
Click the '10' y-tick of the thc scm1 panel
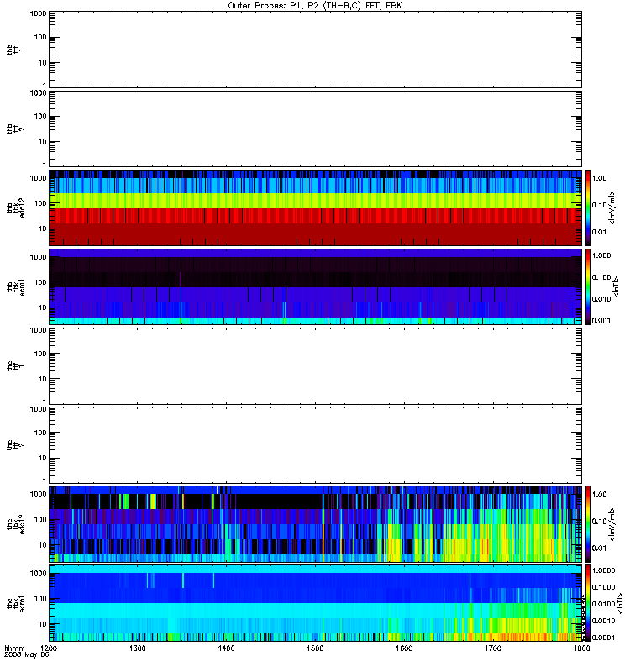pos(43,624)
